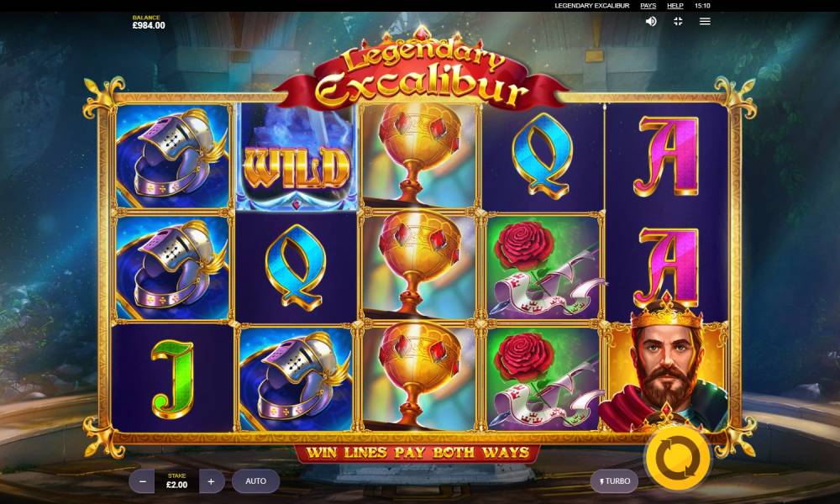This screenshot has height=504, width=840.
Task: Open the AUTO spin options
Action: click(x=255, y=481)
